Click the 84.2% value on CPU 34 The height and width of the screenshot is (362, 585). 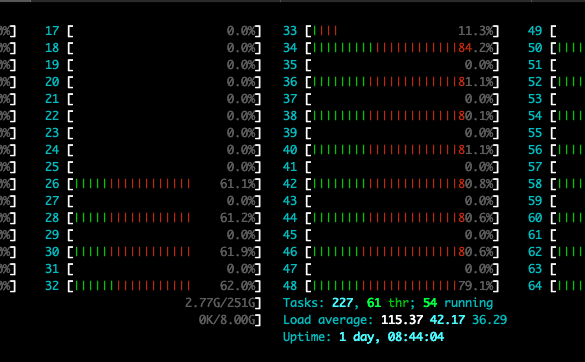pyautogui.click(x=476, y=48)
